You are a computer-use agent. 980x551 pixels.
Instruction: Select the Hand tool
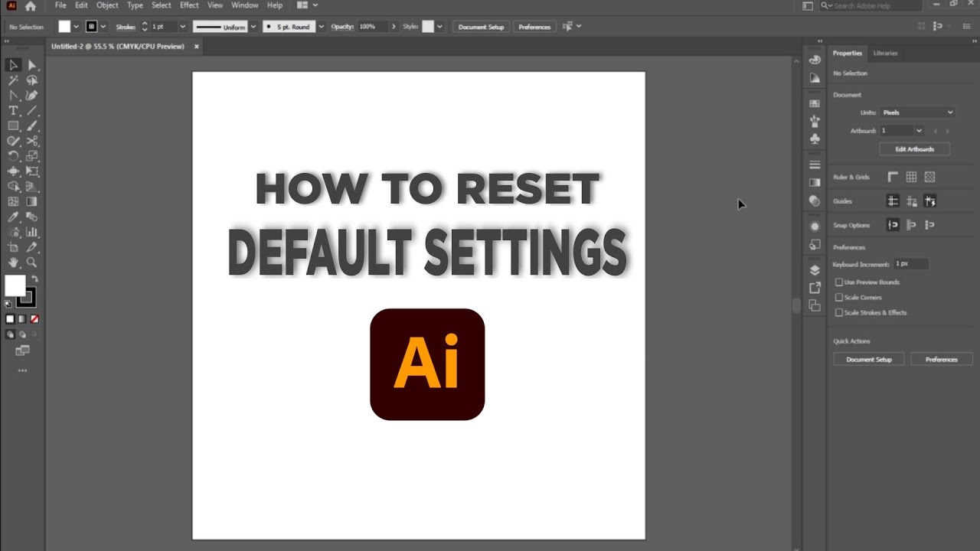[x=13, y=262]
